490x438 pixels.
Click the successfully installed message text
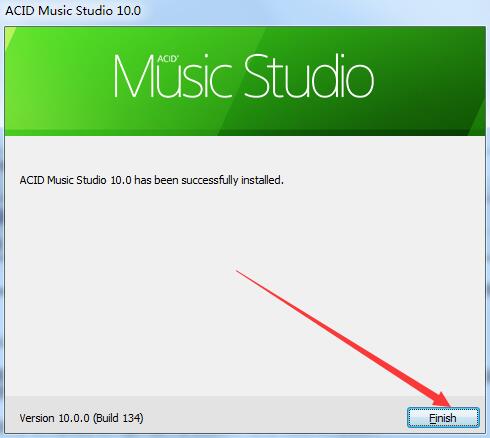click(x=151, y=180)
